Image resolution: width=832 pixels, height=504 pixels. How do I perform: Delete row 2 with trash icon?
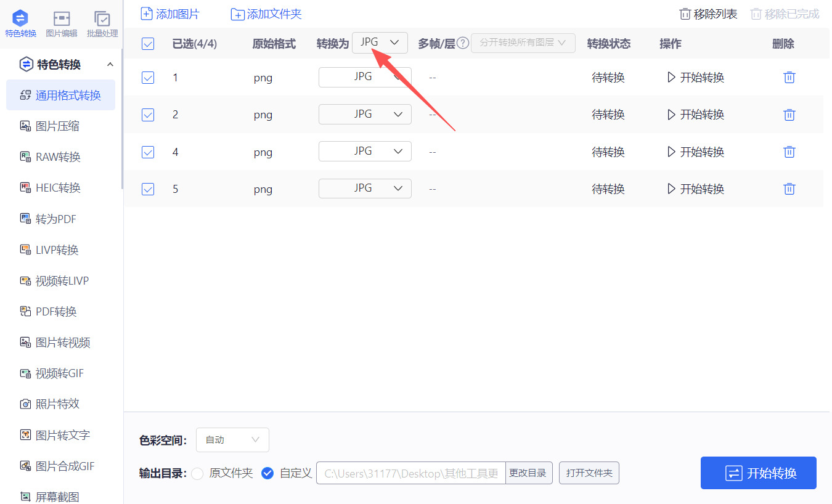(x=789, y=115)
